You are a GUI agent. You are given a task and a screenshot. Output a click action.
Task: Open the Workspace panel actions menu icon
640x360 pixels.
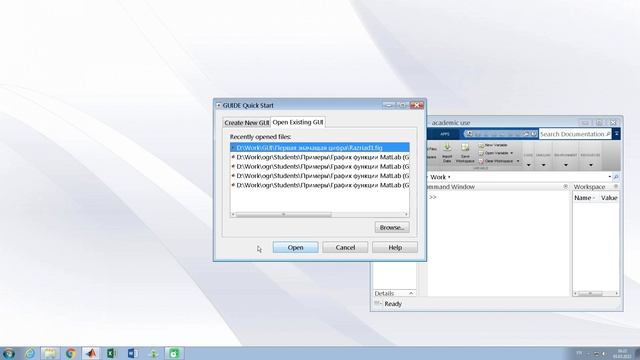616,187
